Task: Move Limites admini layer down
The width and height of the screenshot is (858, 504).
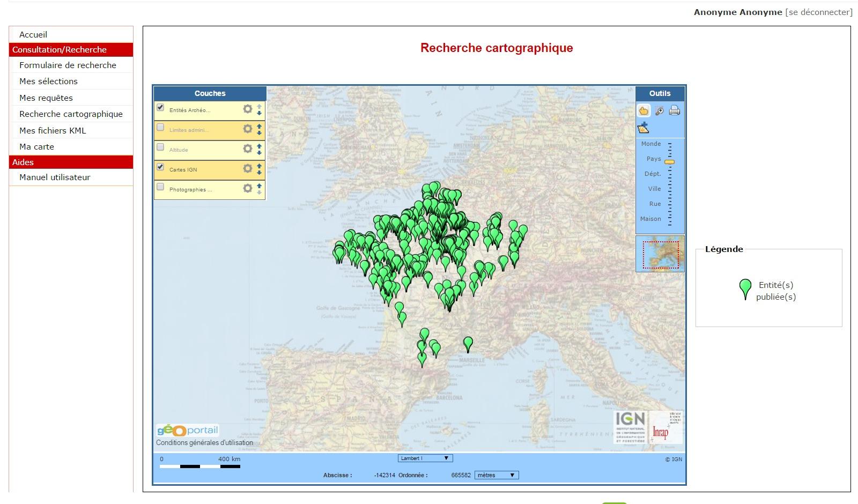Action: 259,132
